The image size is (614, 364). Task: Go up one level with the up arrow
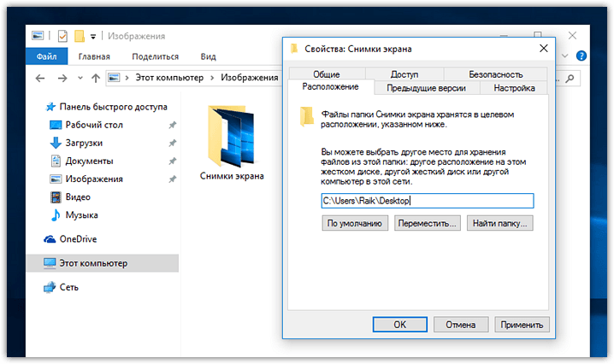(96, 78)
